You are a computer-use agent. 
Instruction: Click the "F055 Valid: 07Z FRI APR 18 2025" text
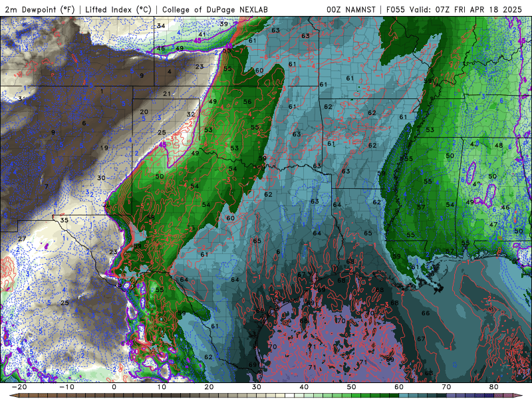[454, 10]
